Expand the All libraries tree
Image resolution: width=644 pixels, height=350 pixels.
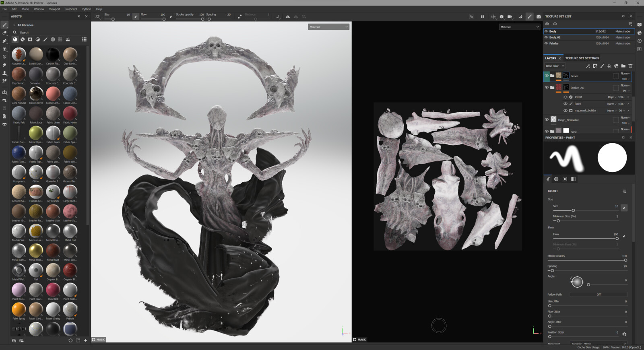pos(14,25)
